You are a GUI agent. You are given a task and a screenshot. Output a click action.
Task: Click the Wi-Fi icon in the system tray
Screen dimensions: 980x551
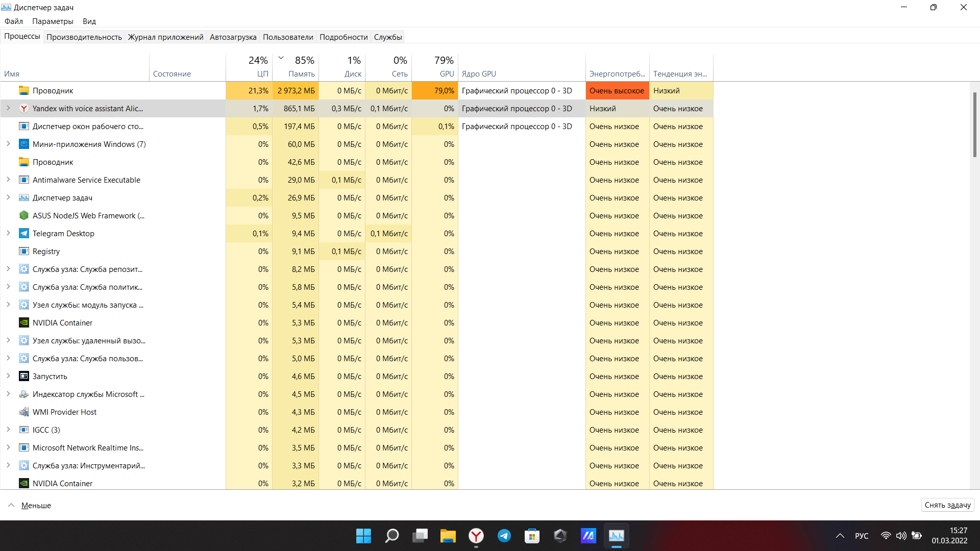click(886, 536)
